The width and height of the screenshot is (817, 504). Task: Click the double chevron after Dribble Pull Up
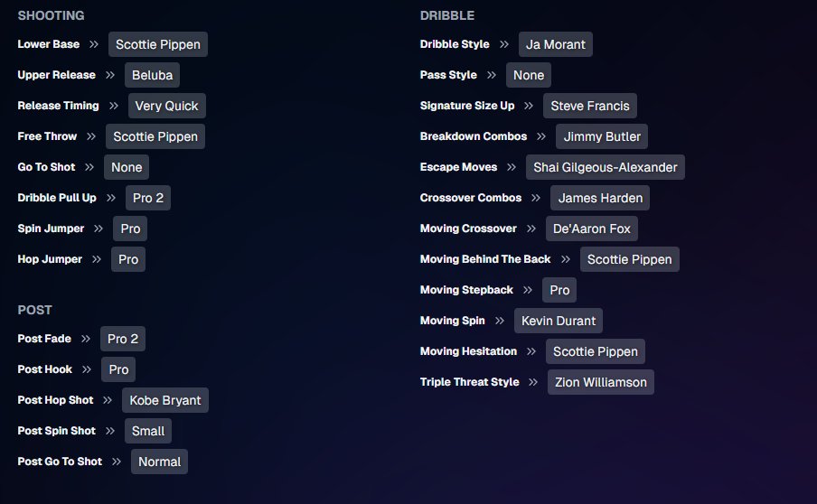click(111, 198)
